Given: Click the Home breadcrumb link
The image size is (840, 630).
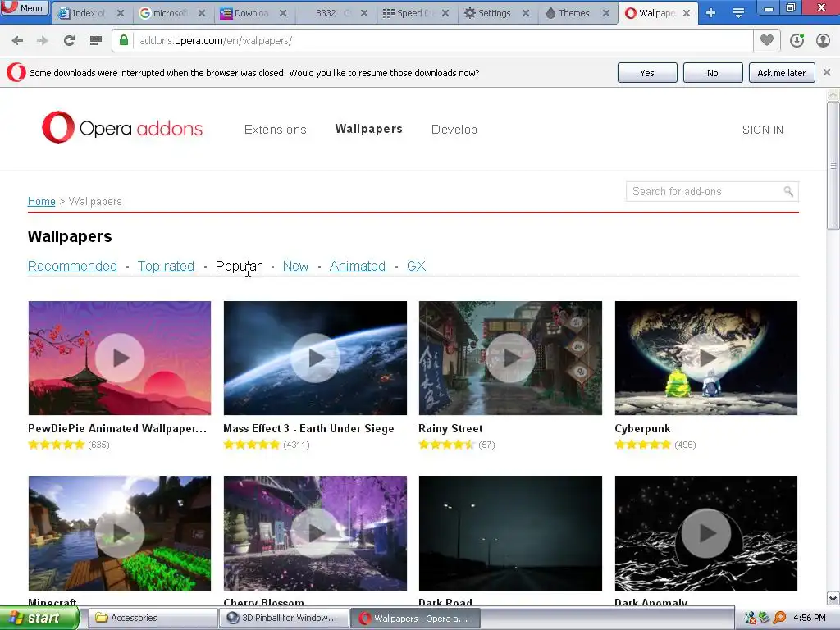Looking at the screenshot, I should click(x=41, y=202).
